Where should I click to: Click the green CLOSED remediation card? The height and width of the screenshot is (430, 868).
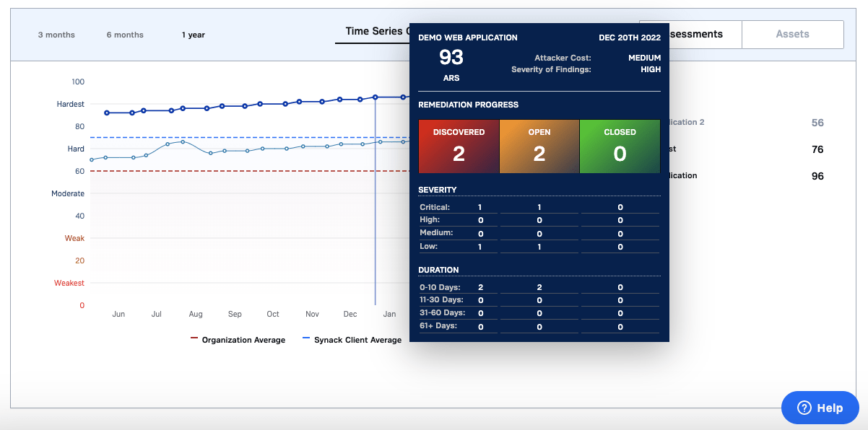620,146
